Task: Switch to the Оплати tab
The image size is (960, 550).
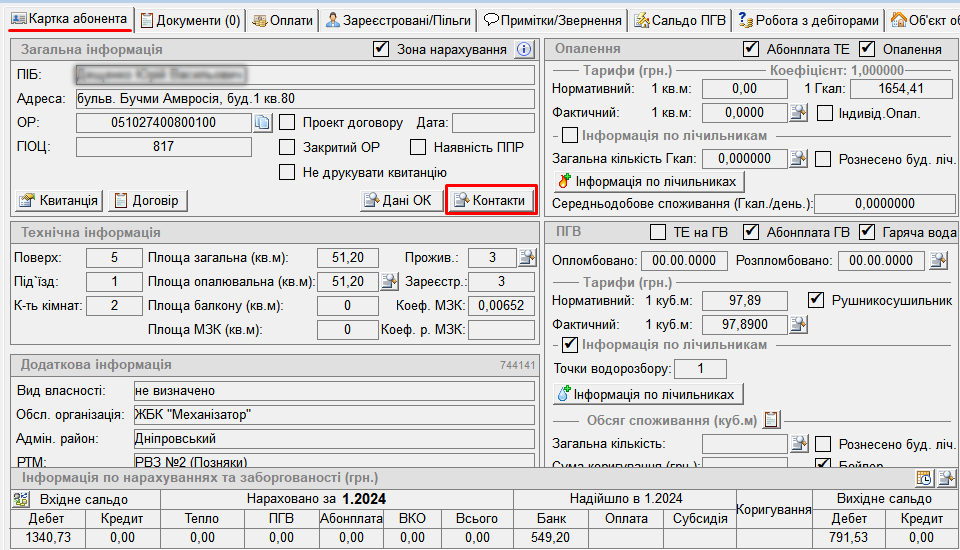Action: tap(283, 20)
